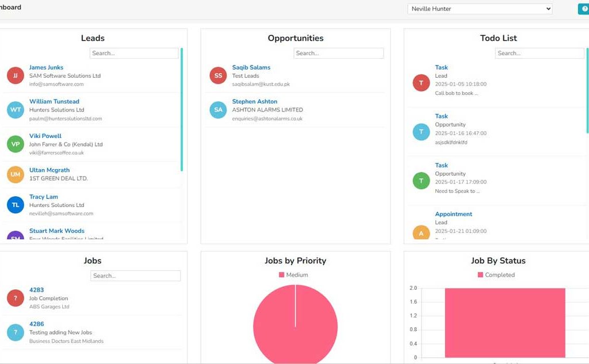The image size is (589, 364).
Task: Open job 4286 Testing adding New Jobs
Action: (x=36, y=324)
